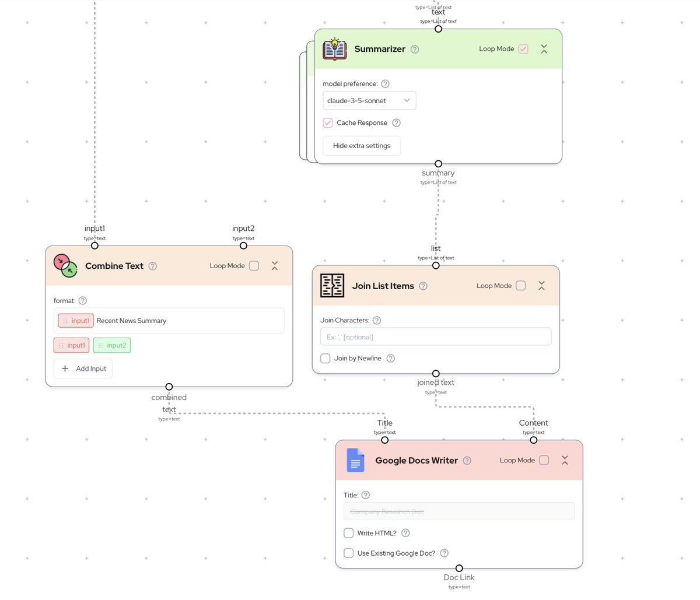Check Use Existing Google Doc? checkbox
This screenshot has width=700, height=600.
coord(349,553)
